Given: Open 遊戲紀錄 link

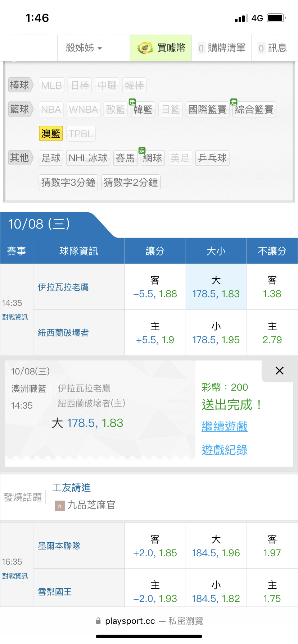Looking at the screenshot, I should (x=225, y=450).
